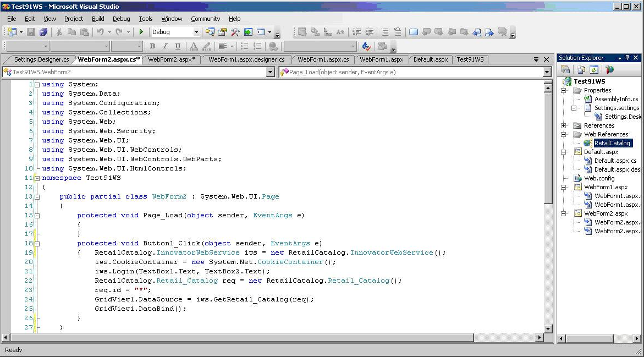Open the numbered list formatting icon
The image size is (644, 357).
[257, 46]
